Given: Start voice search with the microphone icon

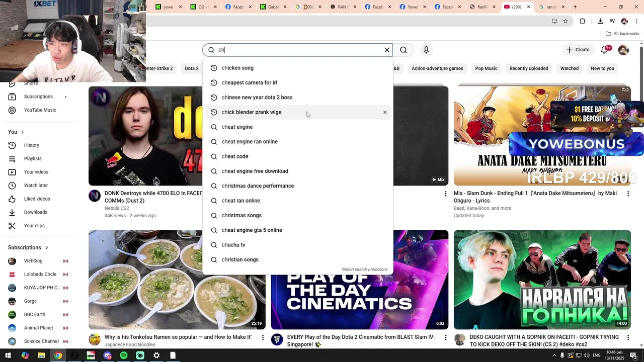Looking at the screenshot, I should [426, 50].
